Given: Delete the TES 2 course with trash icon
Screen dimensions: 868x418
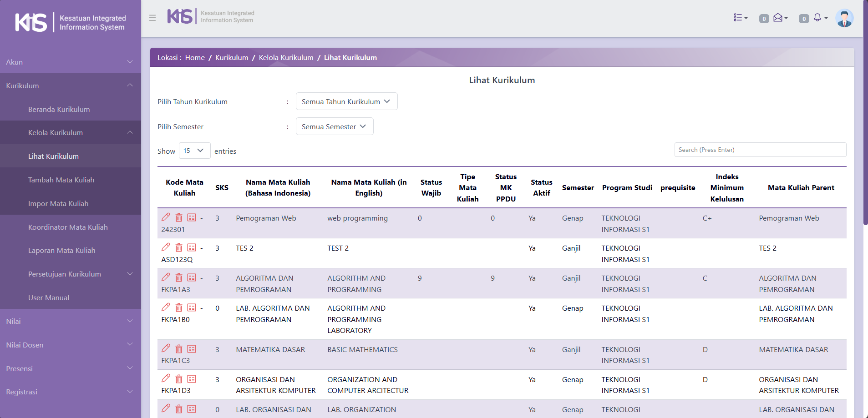Looking at the screenshot, I should coord(179,247).
